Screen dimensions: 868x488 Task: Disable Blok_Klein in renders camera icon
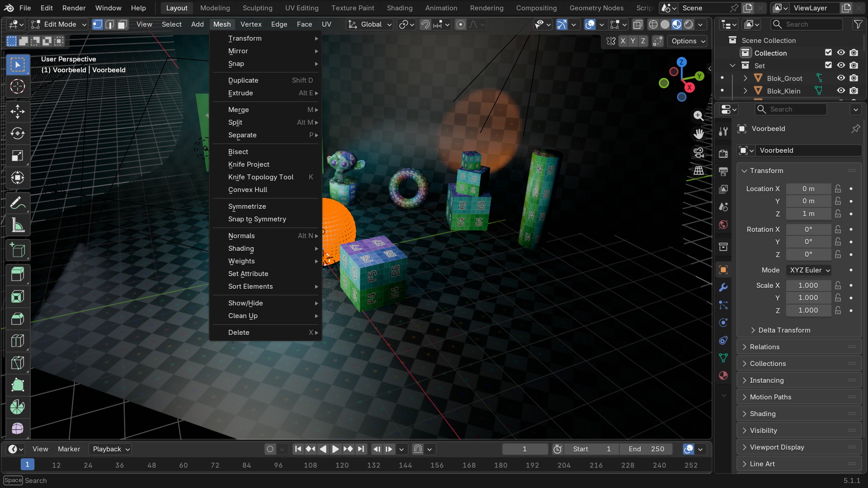coord(854,91)
